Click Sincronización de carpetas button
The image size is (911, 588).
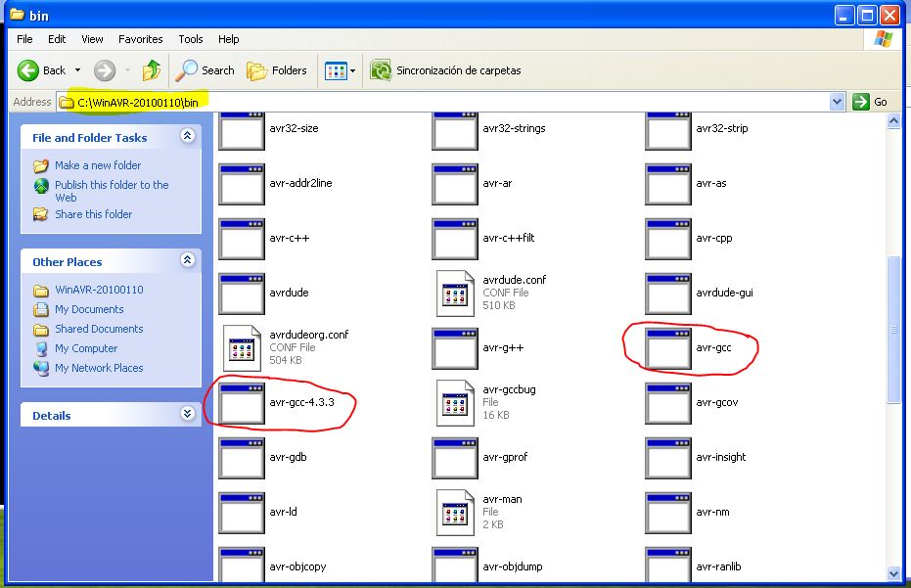[445, 70]
